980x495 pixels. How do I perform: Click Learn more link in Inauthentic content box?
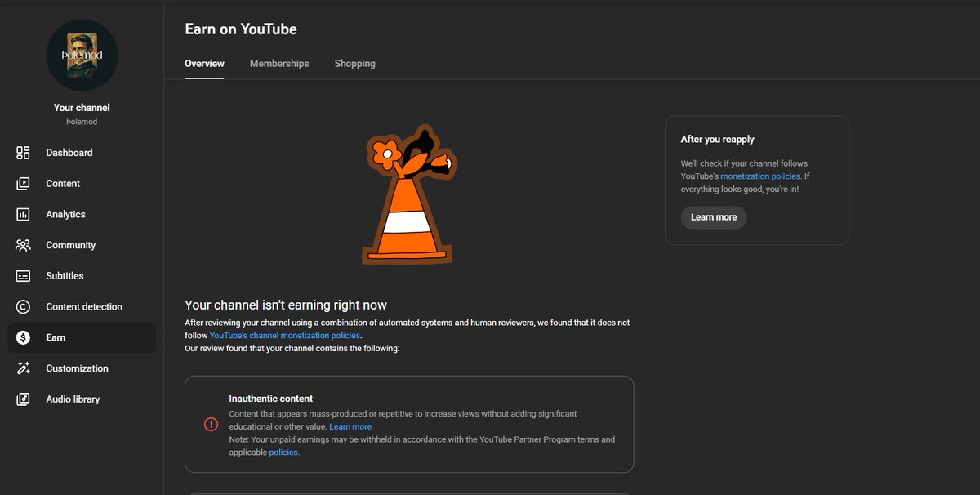coord(350,426)
